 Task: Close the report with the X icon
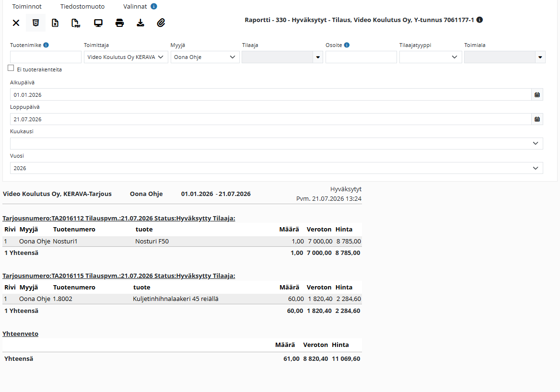pos(16,23)
